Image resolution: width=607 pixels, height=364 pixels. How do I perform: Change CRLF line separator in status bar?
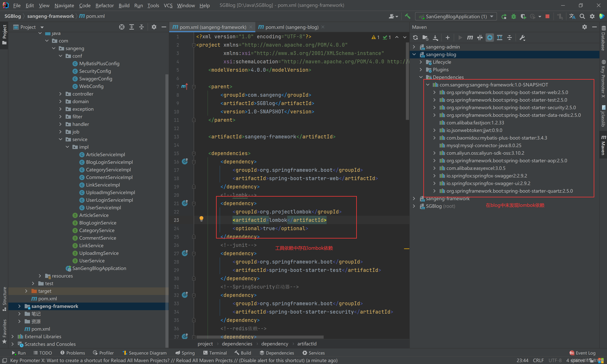[x=538, y=360]
